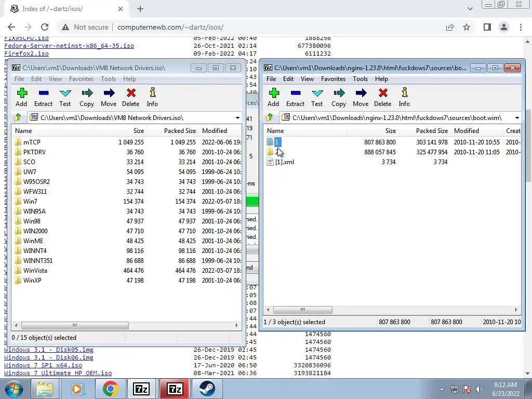Screen dimensions: 532x399
Task: Select WINNT351 folder
Action: (x=37, y=261)
